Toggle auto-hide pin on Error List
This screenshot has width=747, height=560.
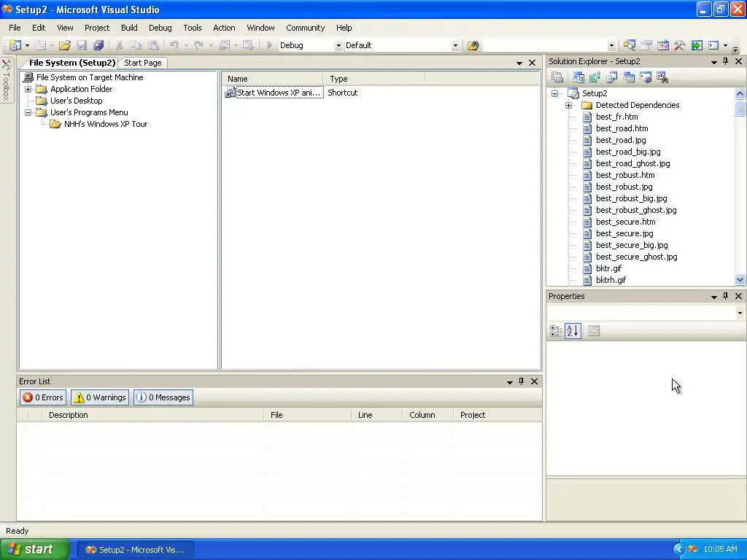coord(521,381)
